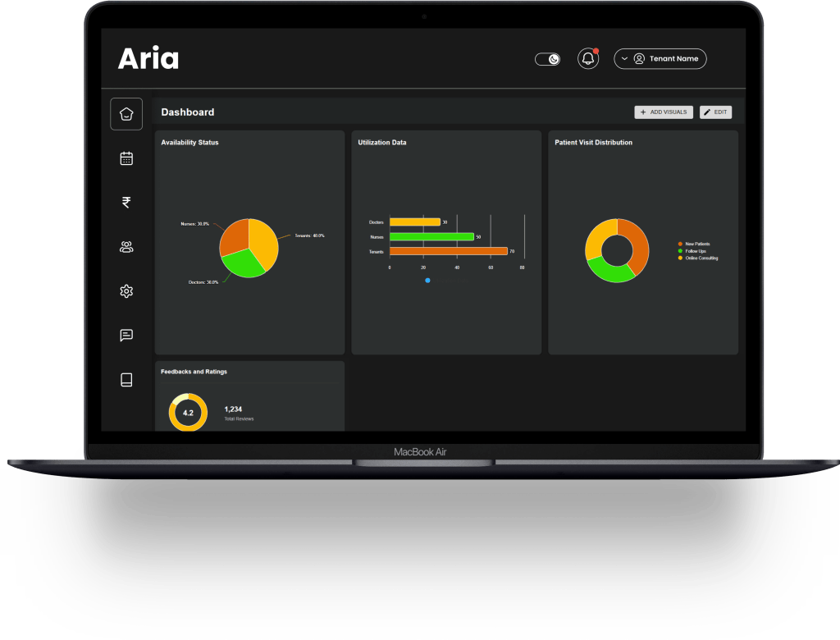
Task: Open the Messages chat icon
Action: click(x=126, y=336)
